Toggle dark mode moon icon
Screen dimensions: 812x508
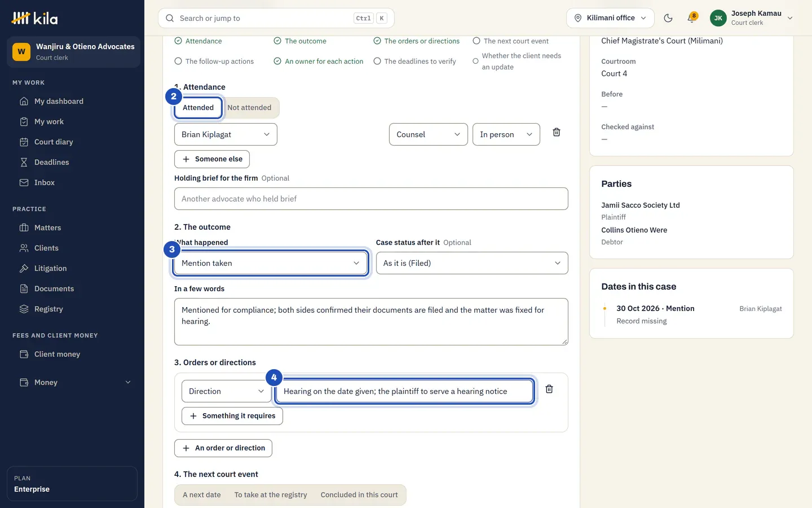[668, 18]
